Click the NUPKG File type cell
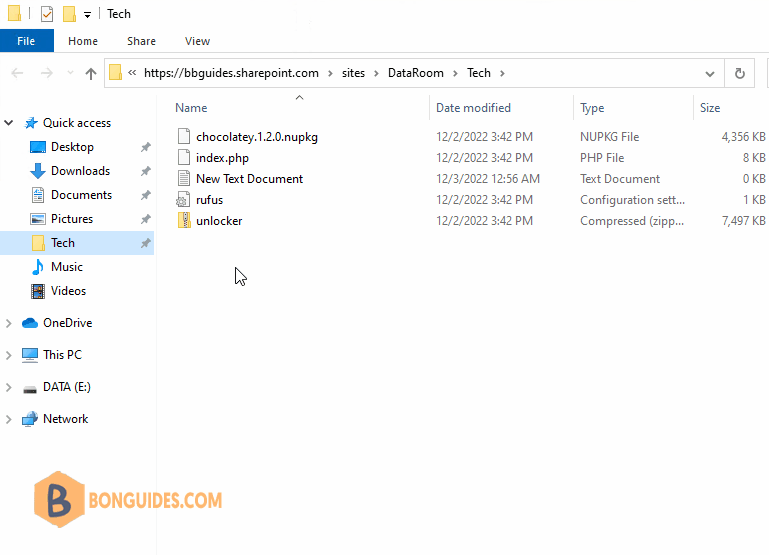The image size is (769, 555). point(610,137)
